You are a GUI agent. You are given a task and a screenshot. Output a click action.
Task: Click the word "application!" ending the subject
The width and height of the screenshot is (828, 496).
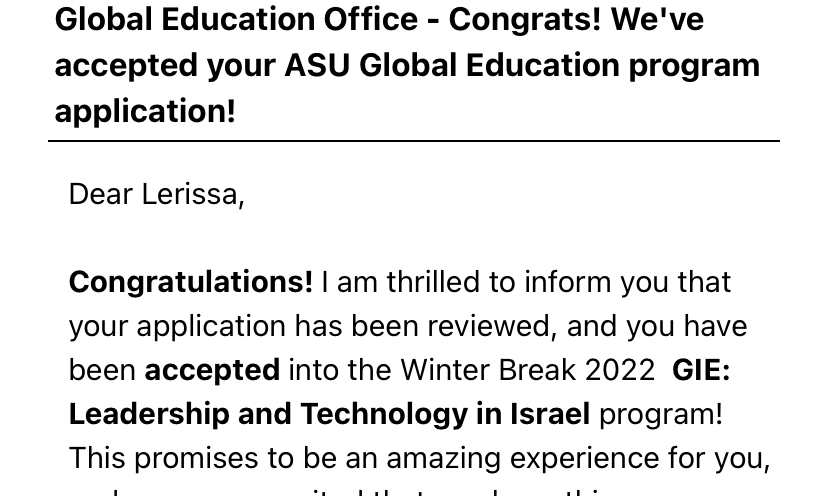coord(145,113)
